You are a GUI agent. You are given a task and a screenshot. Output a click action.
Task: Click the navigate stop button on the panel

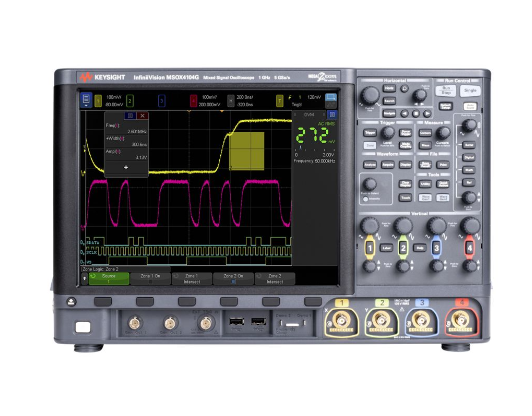point(416,114)
